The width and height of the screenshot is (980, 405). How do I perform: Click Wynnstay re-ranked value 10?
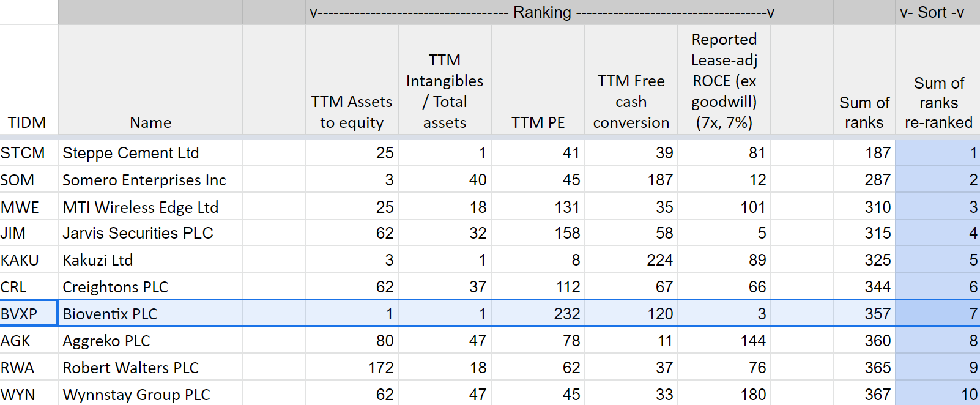point(938,394)
